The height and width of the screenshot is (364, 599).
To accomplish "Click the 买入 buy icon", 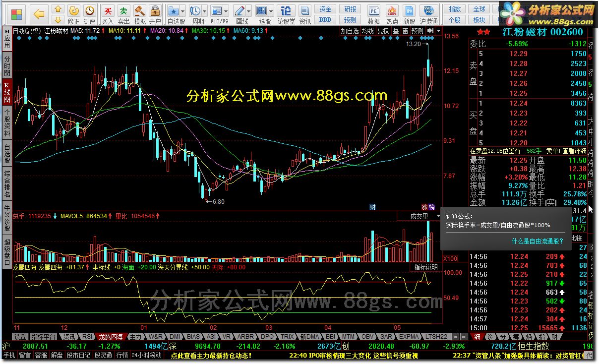I will (108, 14).
